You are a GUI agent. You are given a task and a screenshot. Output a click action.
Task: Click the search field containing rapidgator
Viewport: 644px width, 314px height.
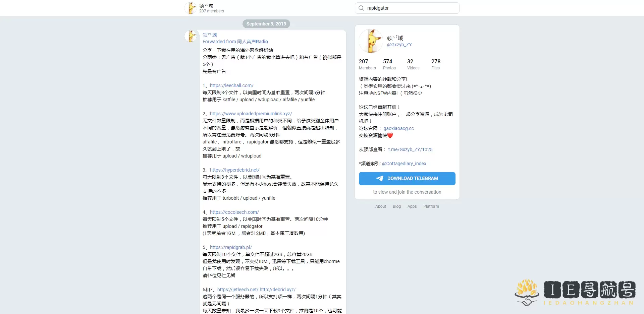point(407,8)
